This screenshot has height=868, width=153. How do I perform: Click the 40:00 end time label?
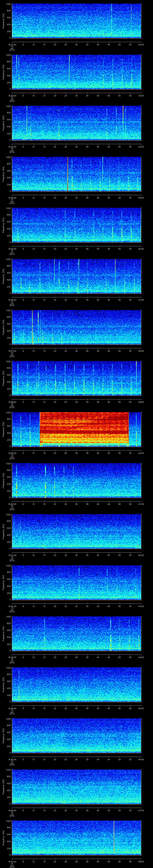(x=141, y=453)
